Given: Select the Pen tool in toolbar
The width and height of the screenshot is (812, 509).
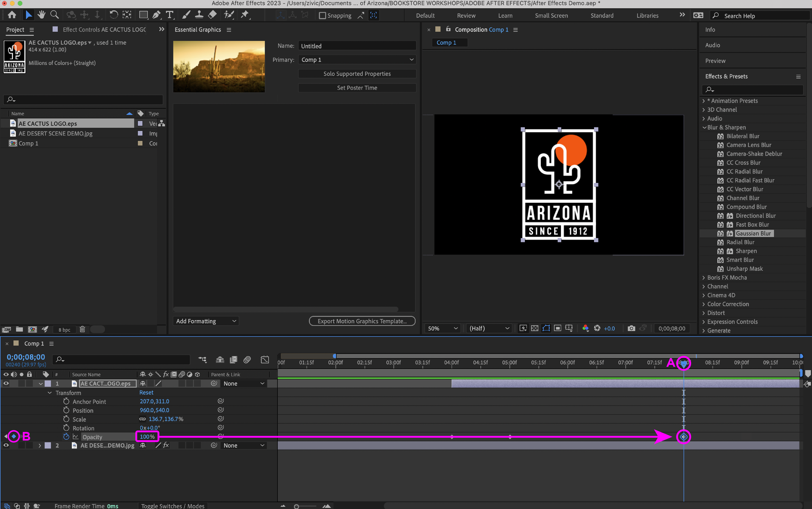Looking at the screenshot, I should (x=156, y=15).
